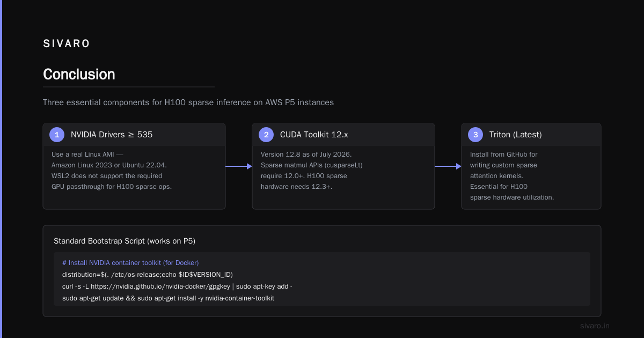
Task: Open the sivaro.in footer link
Action: coord(595,326)
